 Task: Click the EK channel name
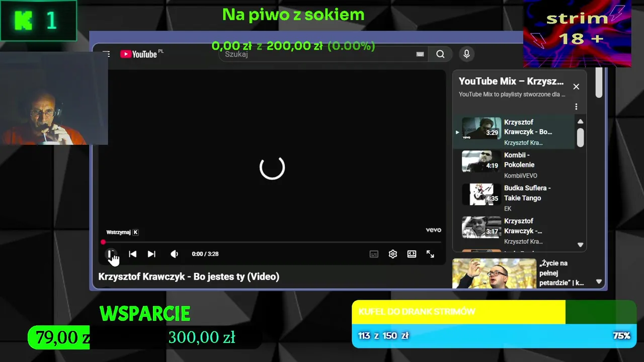coord(508,209)
